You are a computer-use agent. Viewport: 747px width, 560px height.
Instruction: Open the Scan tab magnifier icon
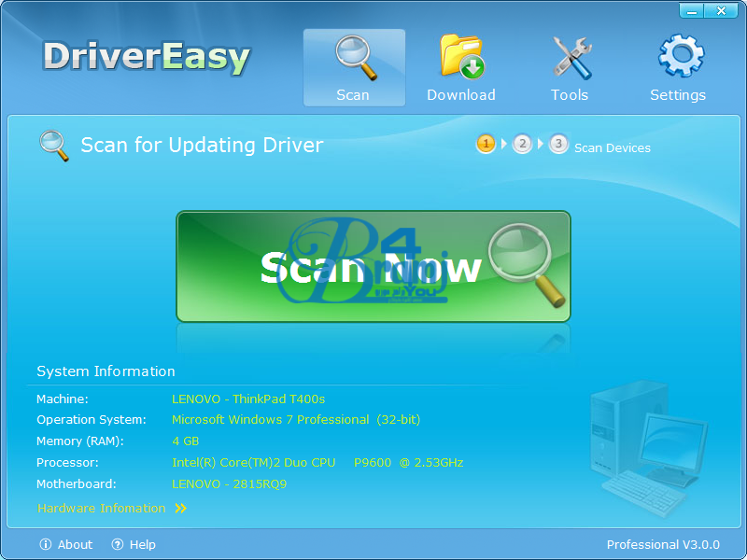pyautogui.click(x=355, y=58)
